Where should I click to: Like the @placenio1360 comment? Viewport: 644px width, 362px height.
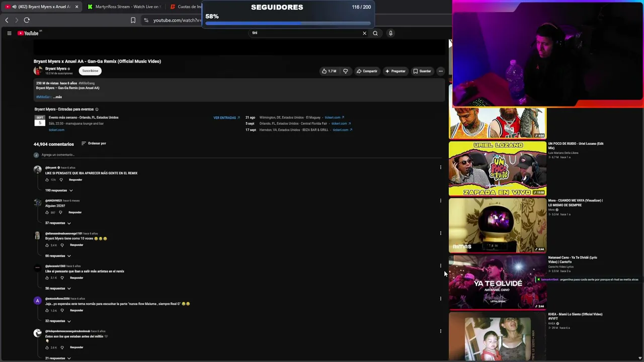click(47, 278)
